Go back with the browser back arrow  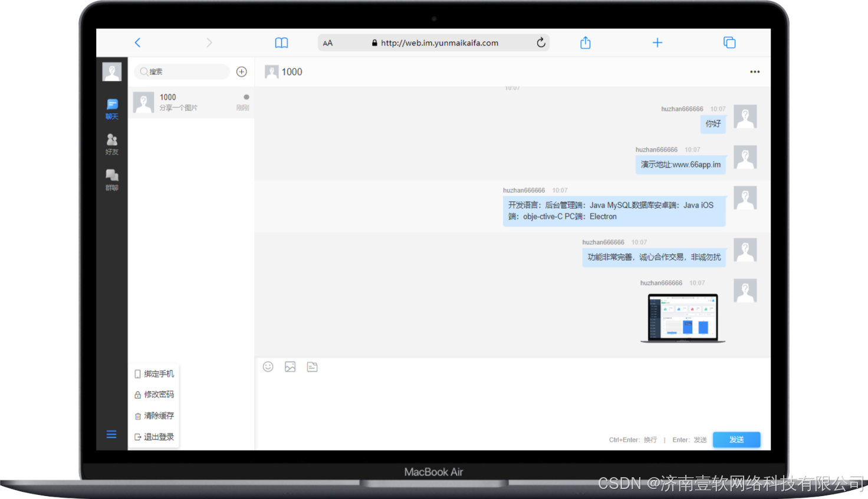pos(137,42)
